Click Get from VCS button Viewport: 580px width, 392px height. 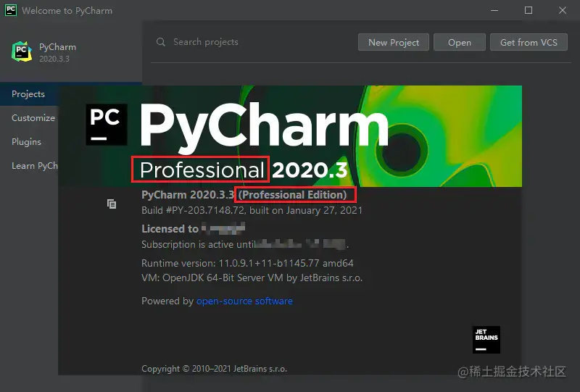(529, 42)
